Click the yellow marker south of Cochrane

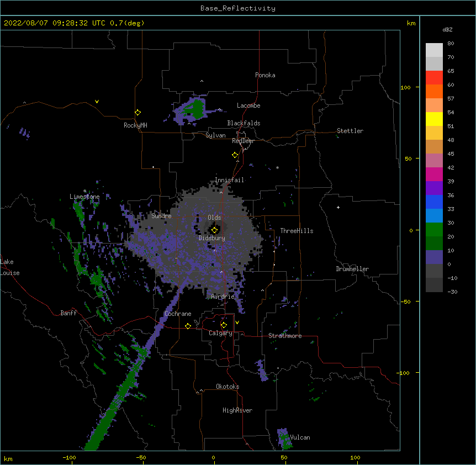coord(188,326)
